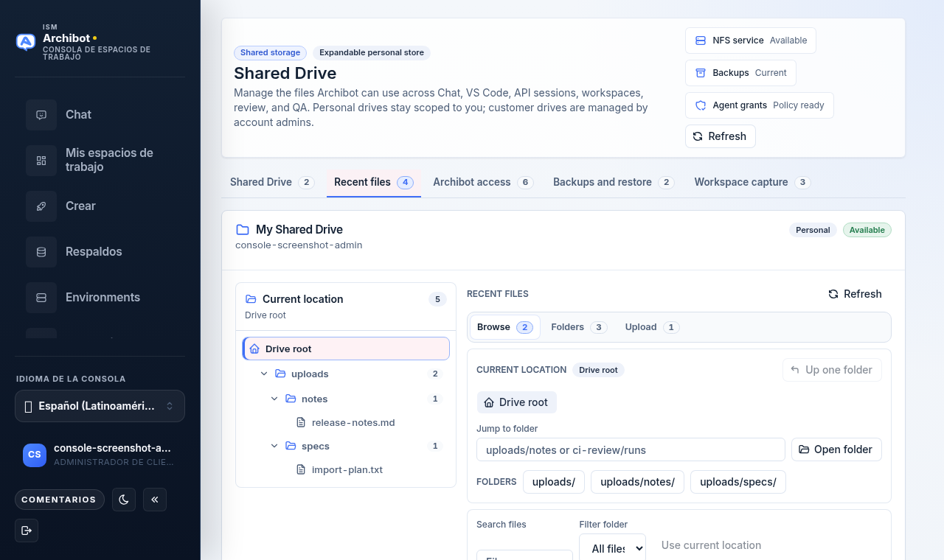Click the top Refresh button

720,136
